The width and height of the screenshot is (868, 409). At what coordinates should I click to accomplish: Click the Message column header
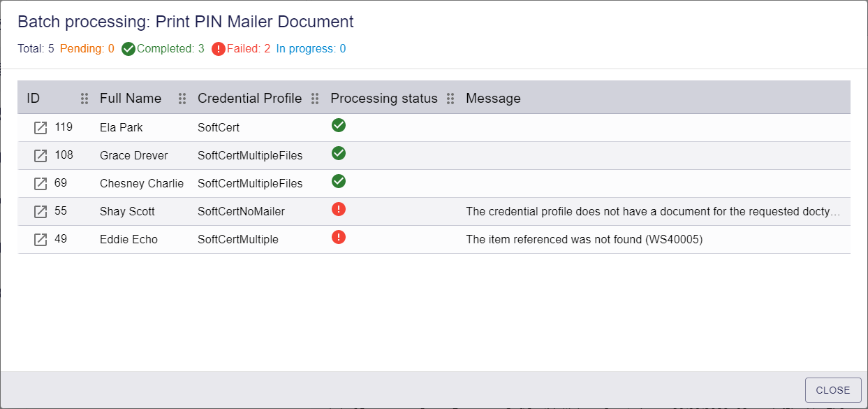pos(493,99)
